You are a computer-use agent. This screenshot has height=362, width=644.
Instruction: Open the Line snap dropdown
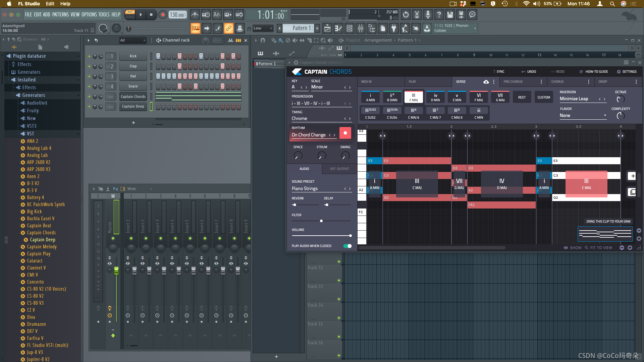pos(263,28)
